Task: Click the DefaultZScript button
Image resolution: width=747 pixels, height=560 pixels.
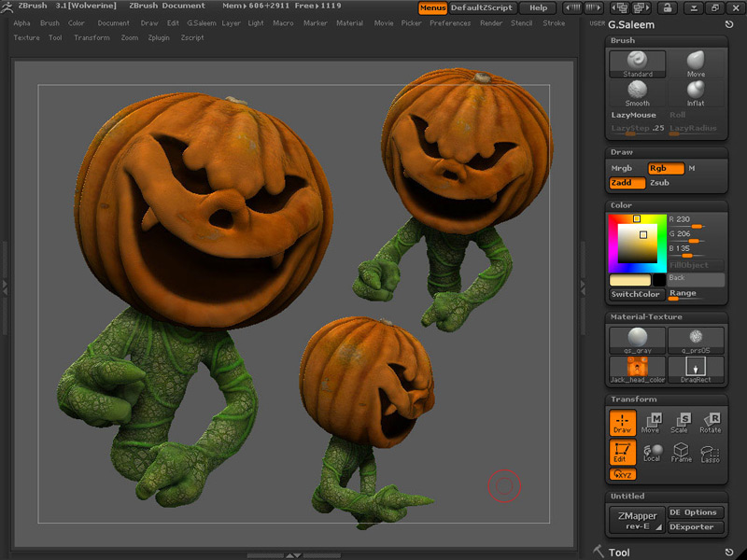Action: coord(481,8)
